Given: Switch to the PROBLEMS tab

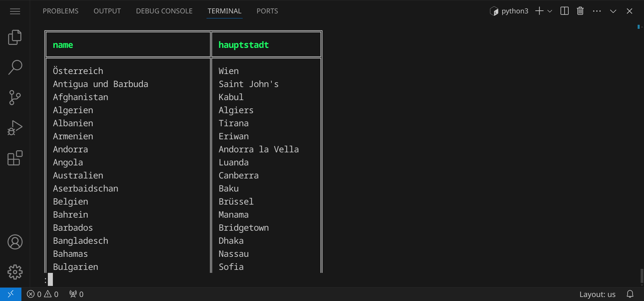Looking at the screenshot, I should pyautogui.click(x=61, y=11).
